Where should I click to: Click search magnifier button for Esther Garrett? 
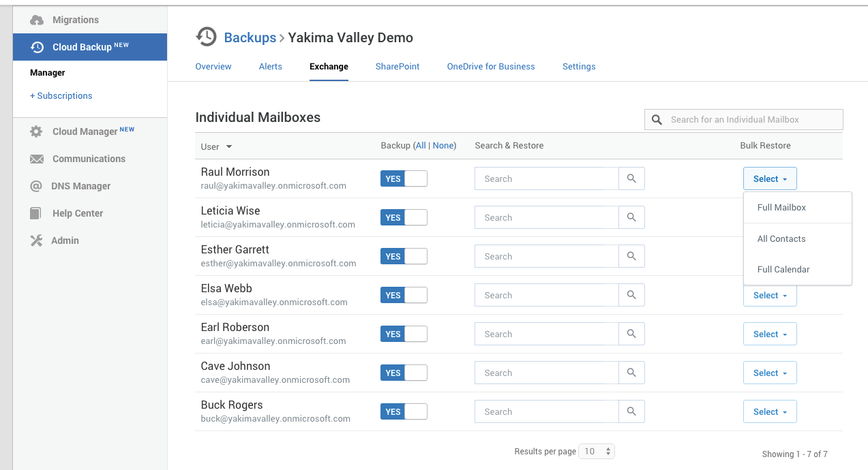point(631,256)
